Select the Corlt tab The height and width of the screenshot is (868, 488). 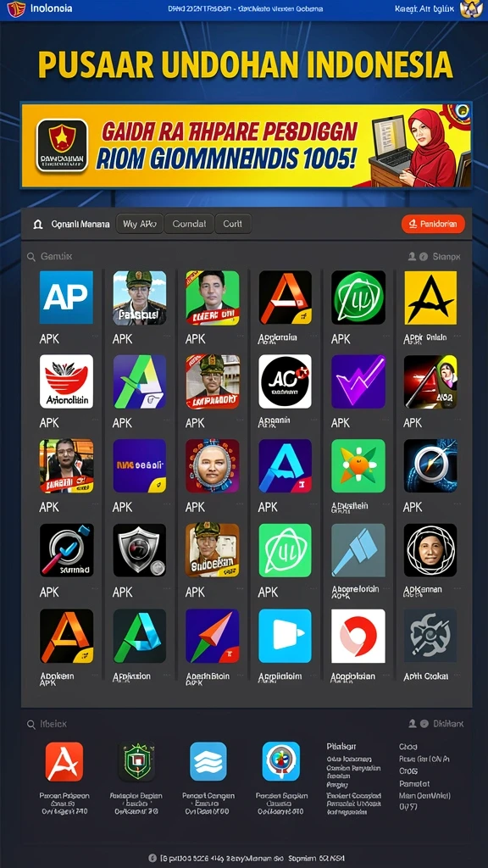[233, 224]
